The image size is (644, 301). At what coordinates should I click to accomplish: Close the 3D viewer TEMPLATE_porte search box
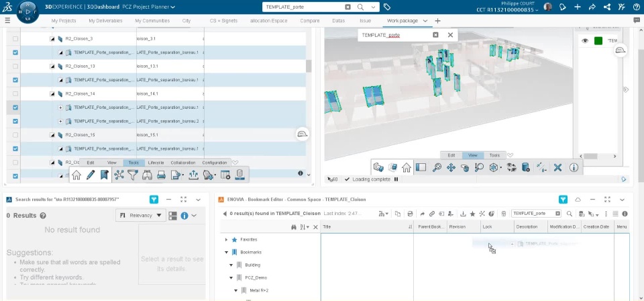[x=450, y=35]
